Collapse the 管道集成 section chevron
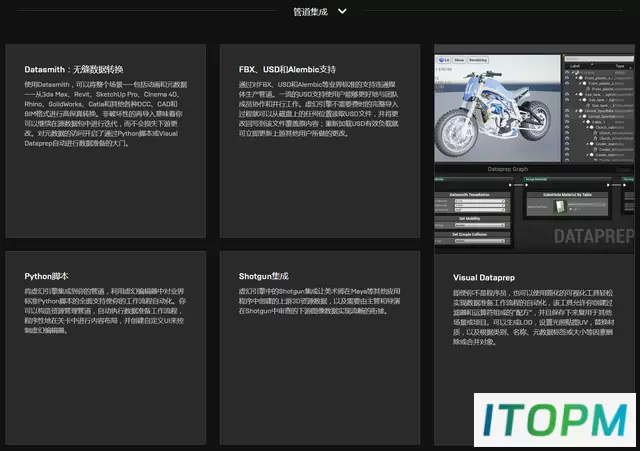This screenshot has width=640, height=451. pyautogui.click(x=342, y=11)
